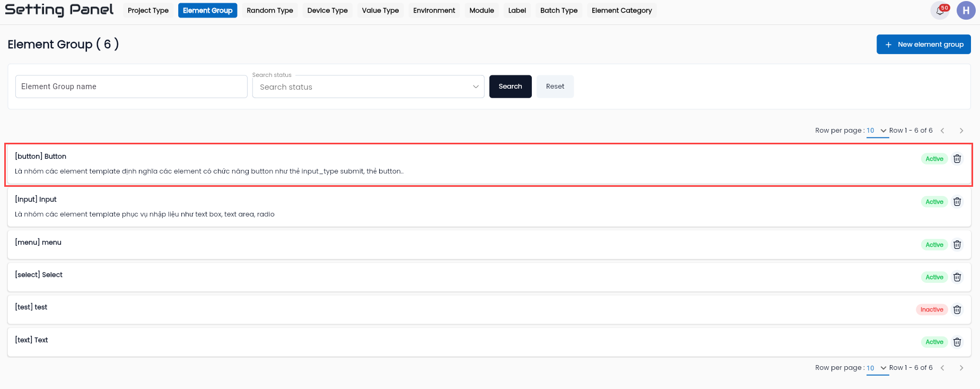Screen dimensions: 980x389
Task: Click Active status badge of [menu] menu
Action: click(934, 245)
